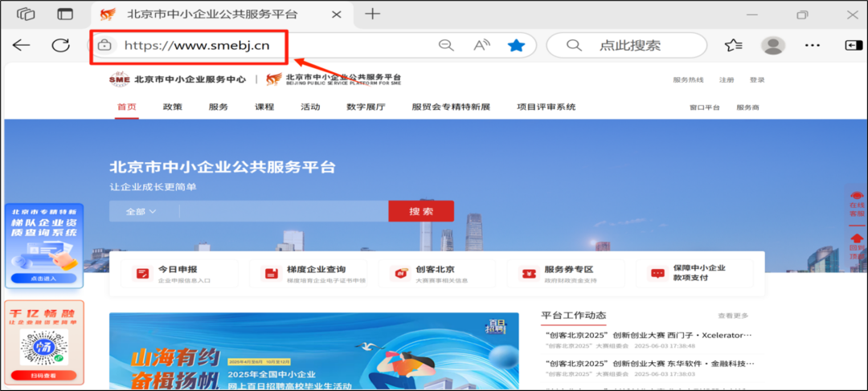
Task: Open the 服务券专区 shortcut icon
Action: pyautogui.click(x=529, y=273)
